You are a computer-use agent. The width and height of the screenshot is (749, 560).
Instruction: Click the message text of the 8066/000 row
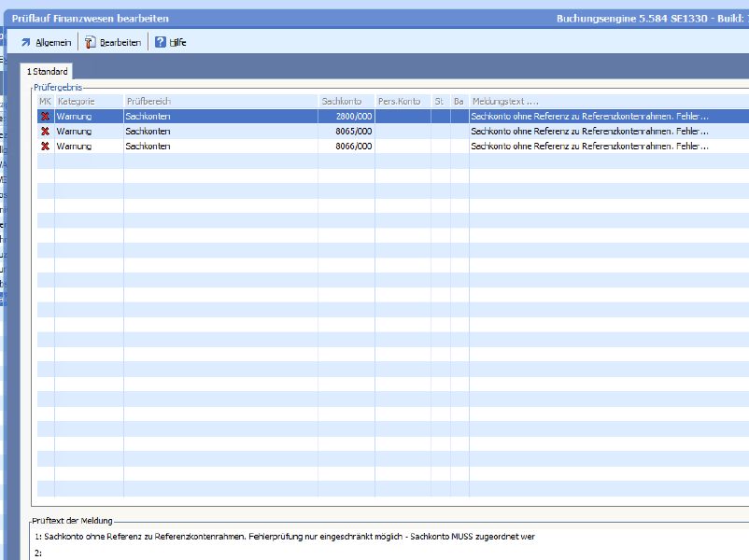point(588,147)
